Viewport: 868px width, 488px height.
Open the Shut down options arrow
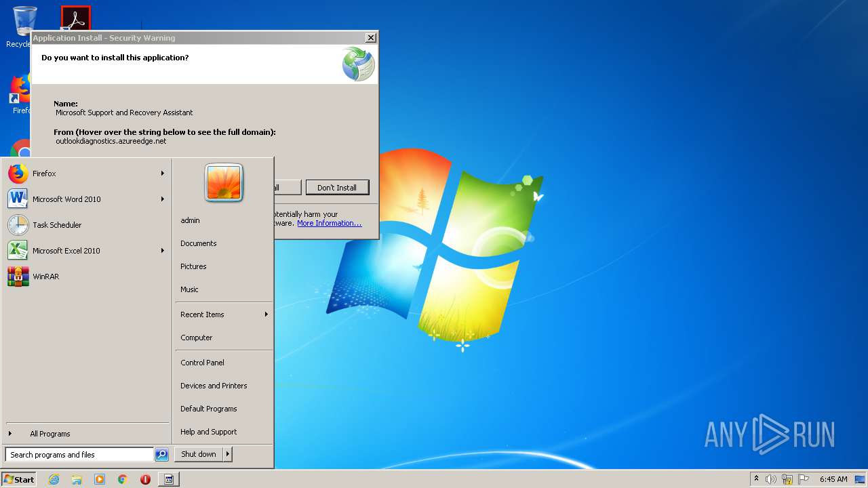click(228, 454)
